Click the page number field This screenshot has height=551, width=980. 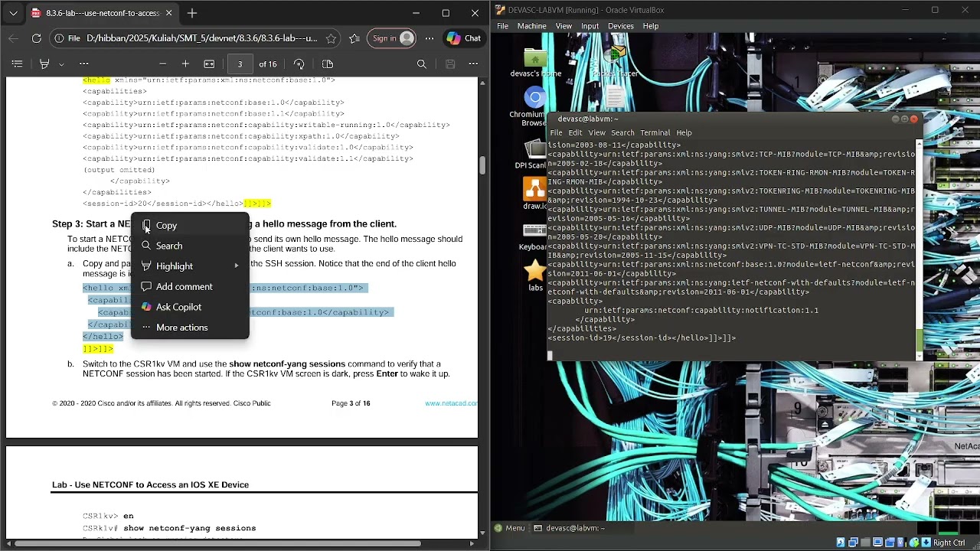[x=240, y=64]
